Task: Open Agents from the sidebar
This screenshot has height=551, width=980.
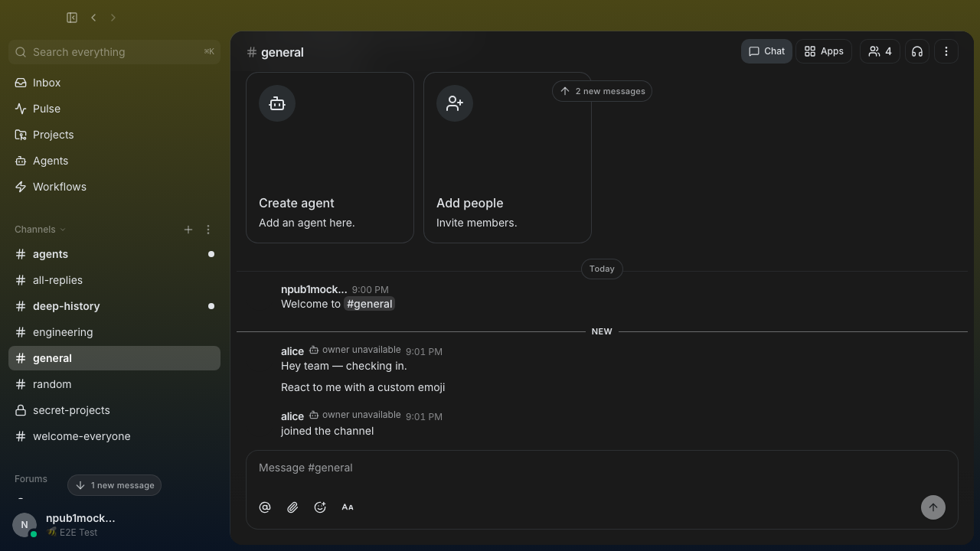Action: coord(115,161)
